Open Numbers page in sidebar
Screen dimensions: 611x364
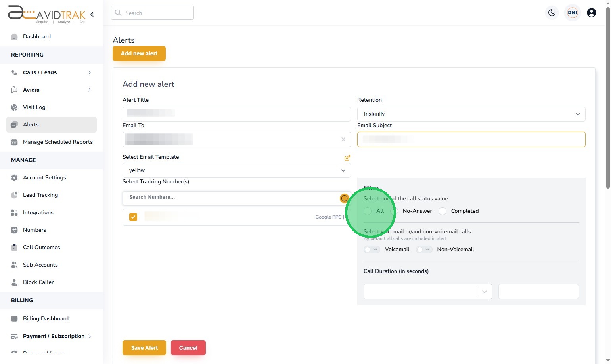pyautogui.click(x=34, y=230)
